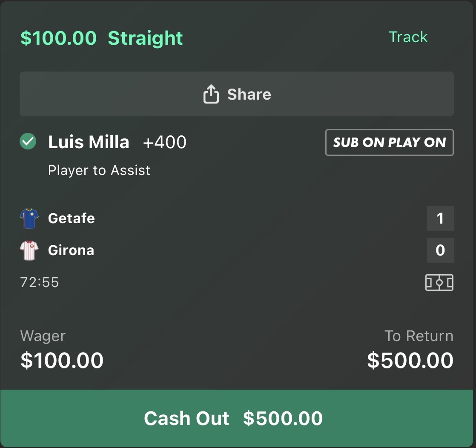The width and height of the screenshot is (476, 448).
Task: Select the Luis Milla player name
Action: pos(89,142)
